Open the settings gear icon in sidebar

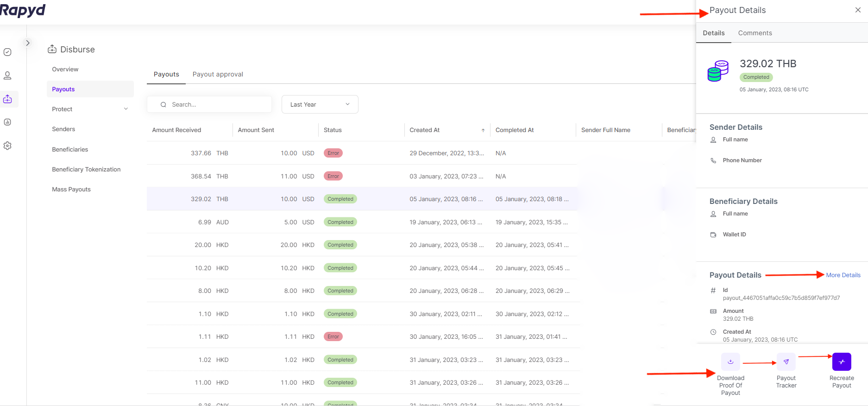tap(8, 146)
